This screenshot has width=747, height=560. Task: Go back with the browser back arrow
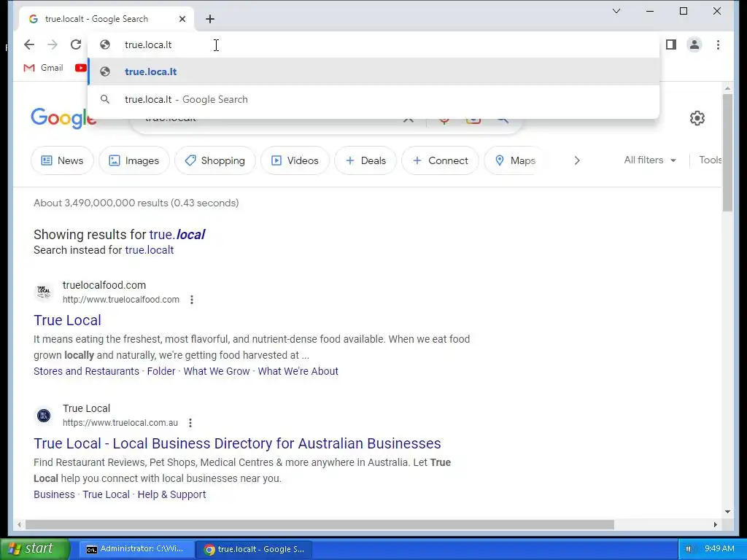(x=29, y=44)
